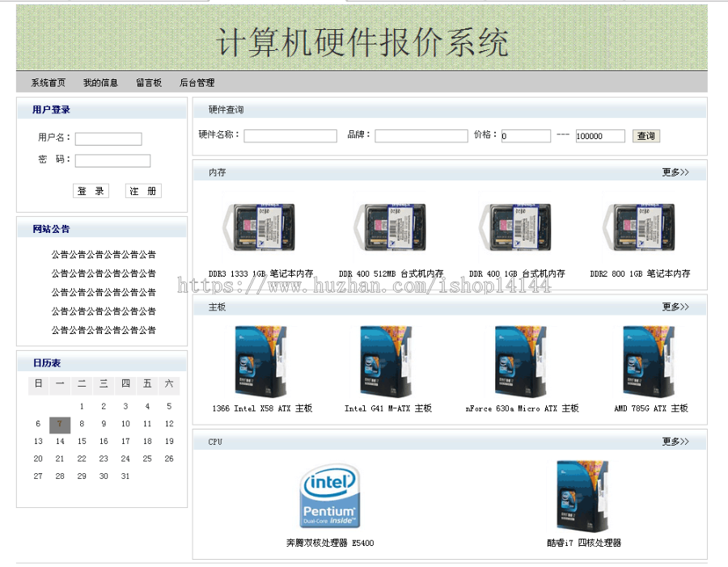Screen dimensions: 728x567
Task: Click the DDR2 800 1GB 笔记本内存 text link
Action: (641, 273)
